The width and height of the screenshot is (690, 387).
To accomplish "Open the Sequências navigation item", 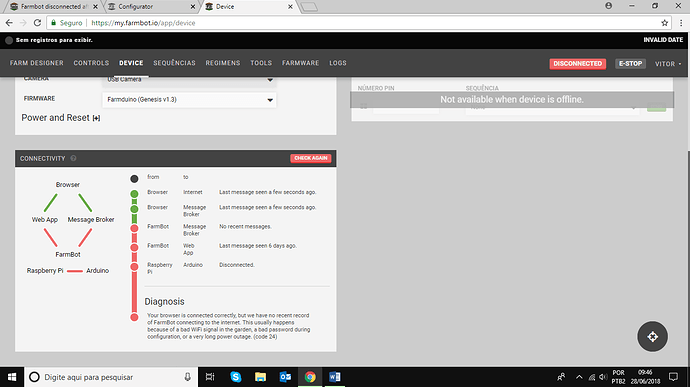I will [174, 63].
